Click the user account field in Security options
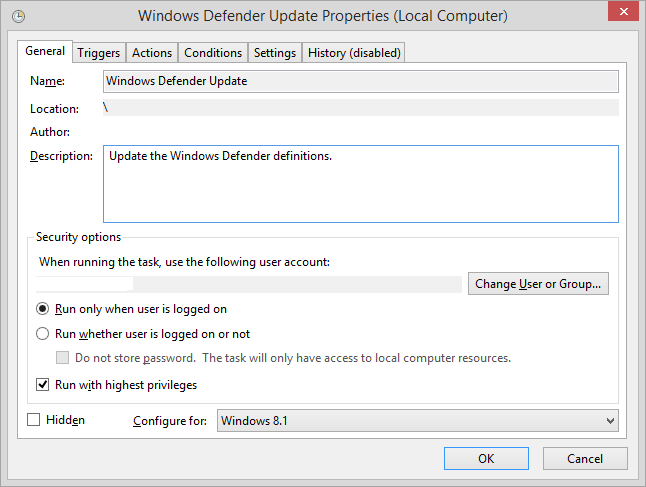 (249, 284)
